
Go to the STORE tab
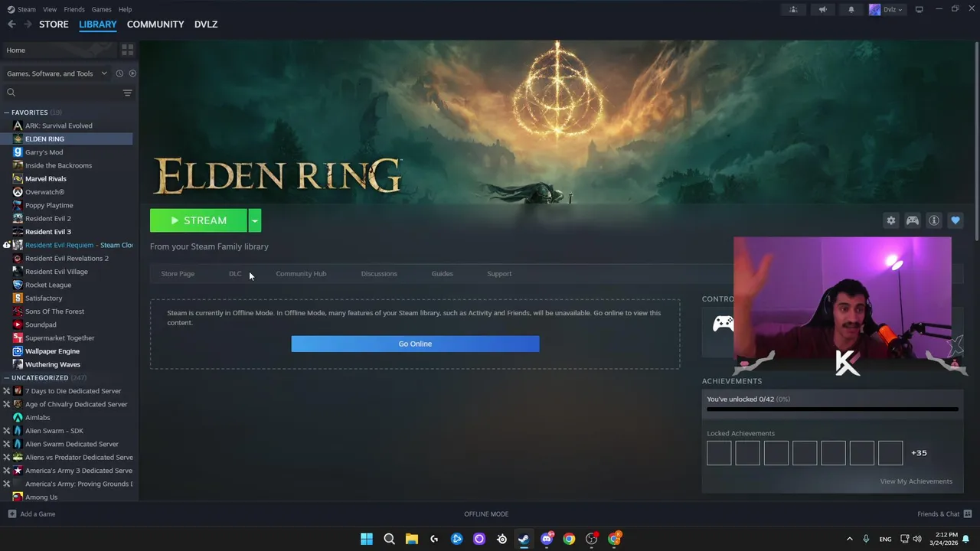pos(54,24)
